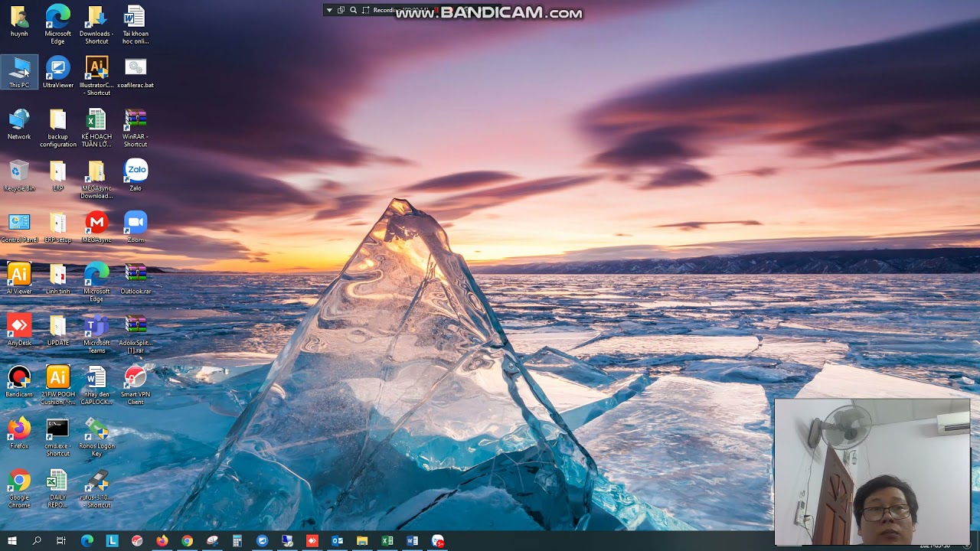Open the UPDATE folder on desktop
Image resolution: width=980 pixels, height=551 pixels.
[x=58, y=331]
